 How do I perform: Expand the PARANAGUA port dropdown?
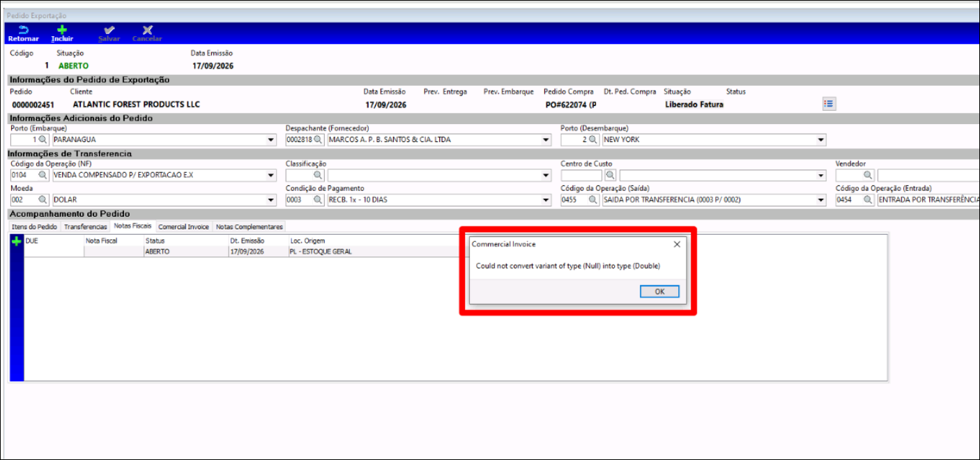click(271, 139)
